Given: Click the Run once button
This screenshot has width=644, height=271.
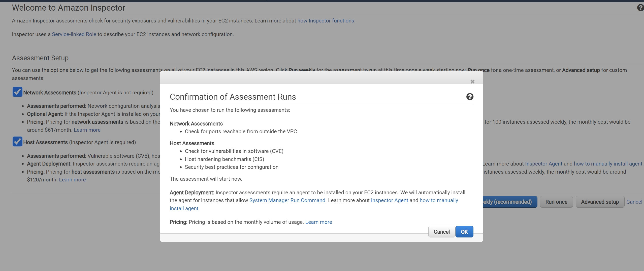Looking at the screenshot, I should coord(556,202).
